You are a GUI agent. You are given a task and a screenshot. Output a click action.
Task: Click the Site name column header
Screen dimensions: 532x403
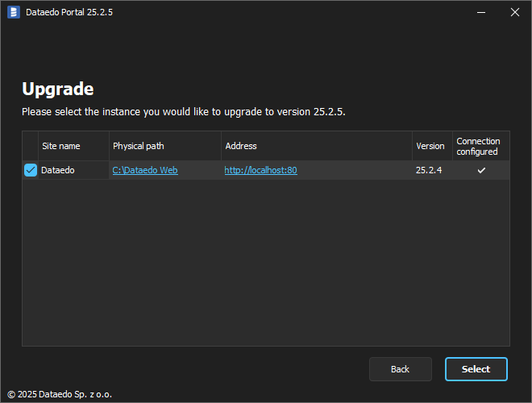point(73,146)
